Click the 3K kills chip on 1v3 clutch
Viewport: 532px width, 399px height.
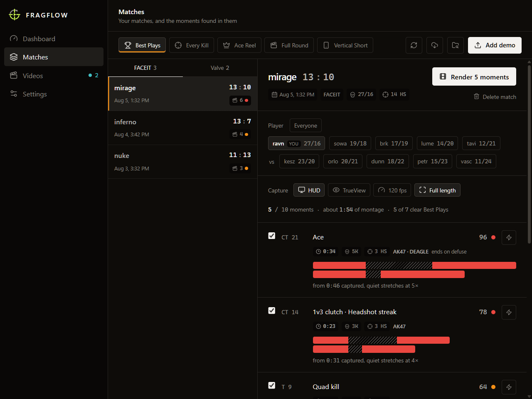(352, 326)
